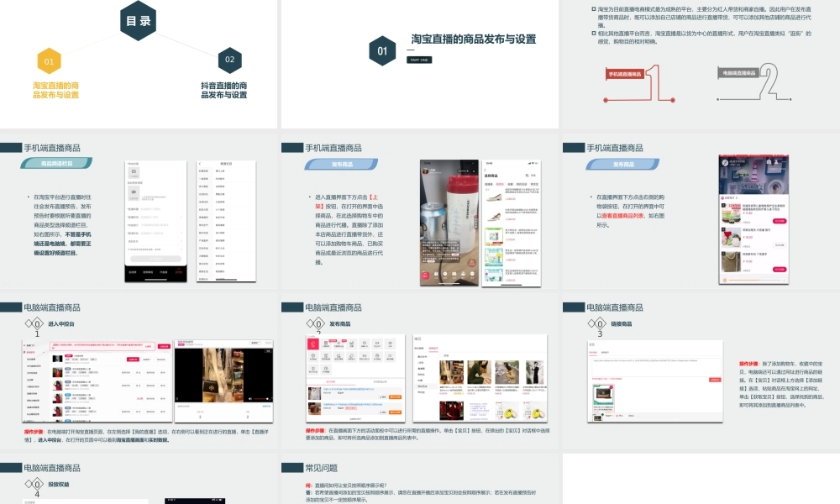Click the gray 电脑端直播商品 label
The width and height of the screenshot is (840, 504).
[x=738, y=73]
